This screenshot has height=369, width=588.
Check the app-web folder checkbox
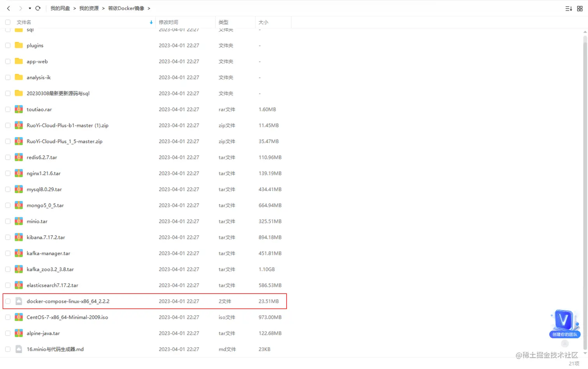point(8,61)
